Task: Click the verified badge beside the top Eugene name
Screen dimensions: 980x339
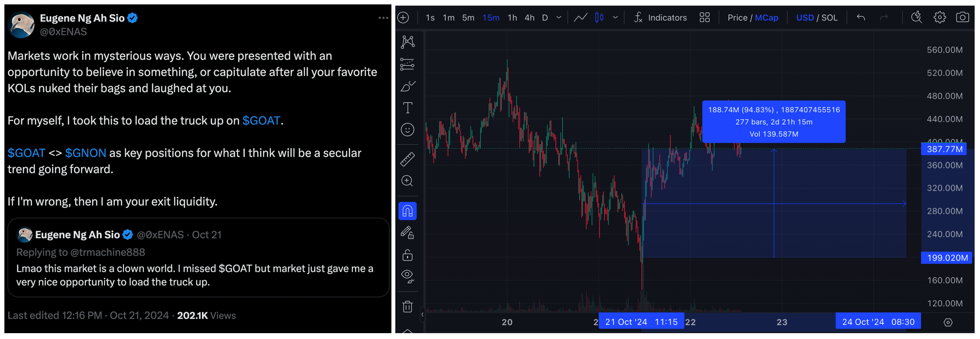Action: click(132, 18)
